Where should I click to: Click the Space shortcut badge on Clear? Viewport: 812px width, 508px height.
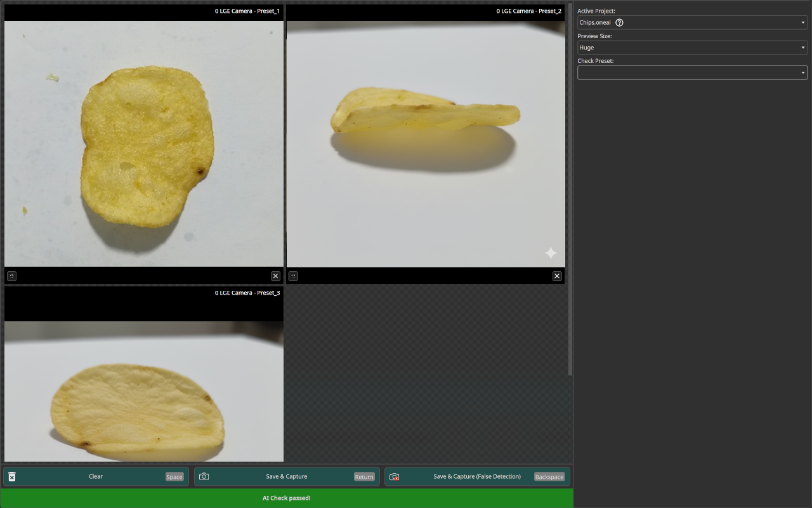click(x=174, y=476)
